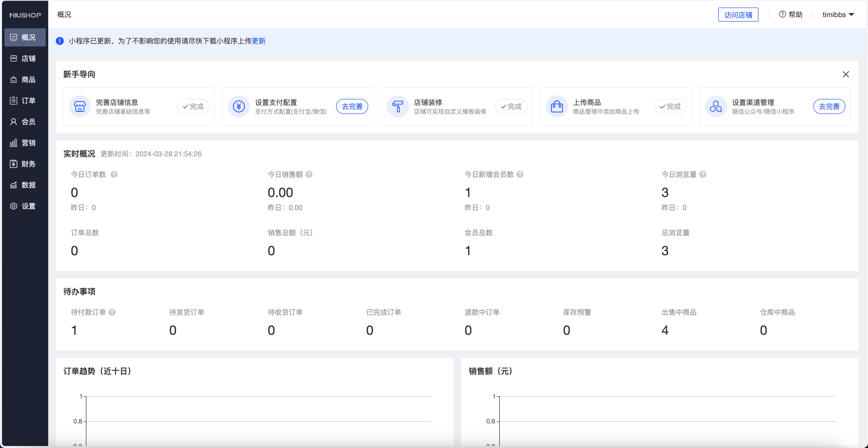Close the 新手导向 guide panel
Image resolution: width=868 pixels, height=448 pixels.
(846, 74)
